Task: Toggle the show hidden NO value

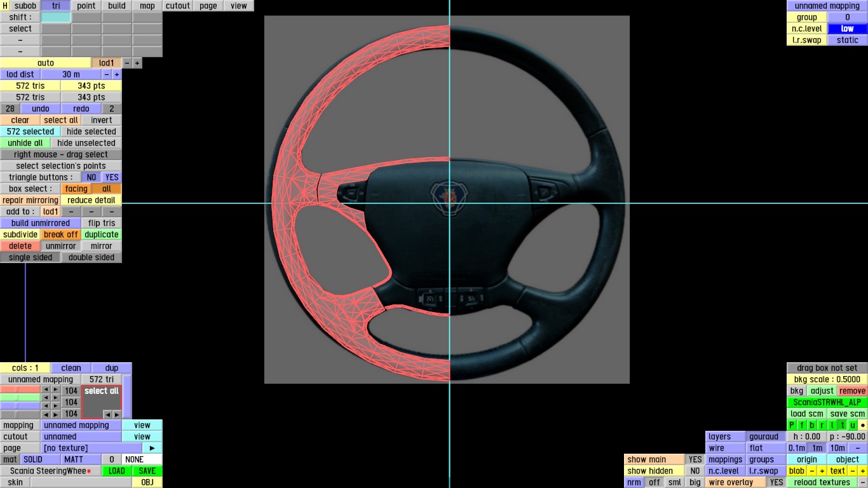Action: click(x=695, y=471)
